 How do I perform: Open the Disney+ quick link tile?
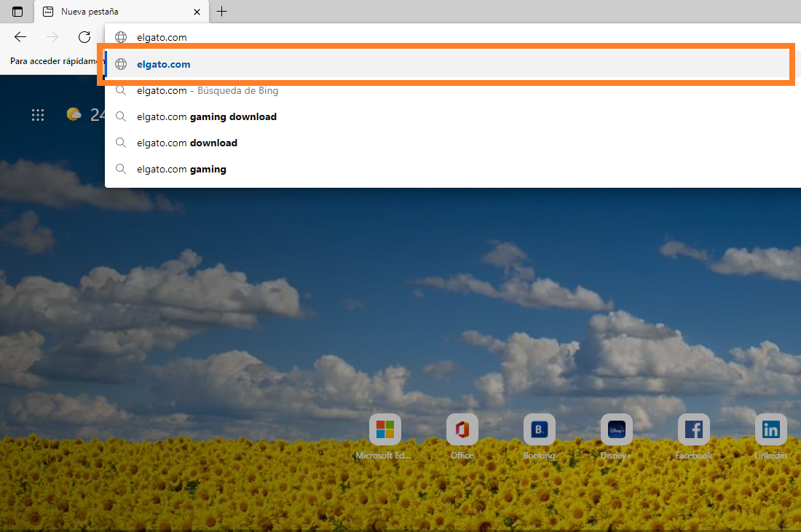click(x=616, y=430)
